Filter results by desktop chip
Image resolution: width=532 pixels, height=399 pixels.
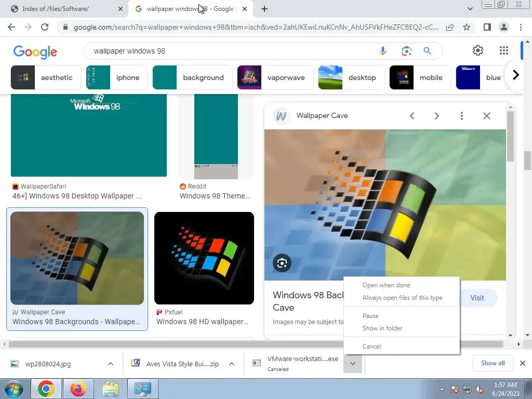click(351, 78)
